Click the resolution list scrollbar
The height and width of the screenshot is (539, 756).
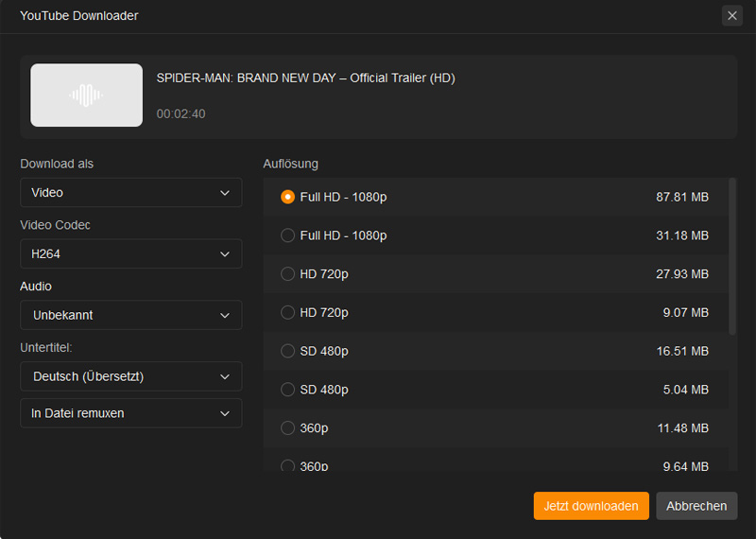pyautogui.click(x=732, y=256)
